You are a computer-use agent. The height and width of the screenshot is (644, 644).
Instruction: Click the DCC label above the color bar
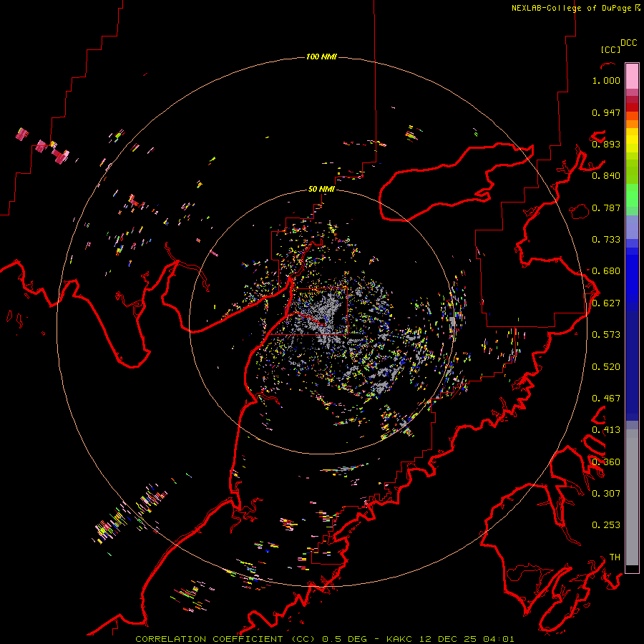(x=629, y=43)
